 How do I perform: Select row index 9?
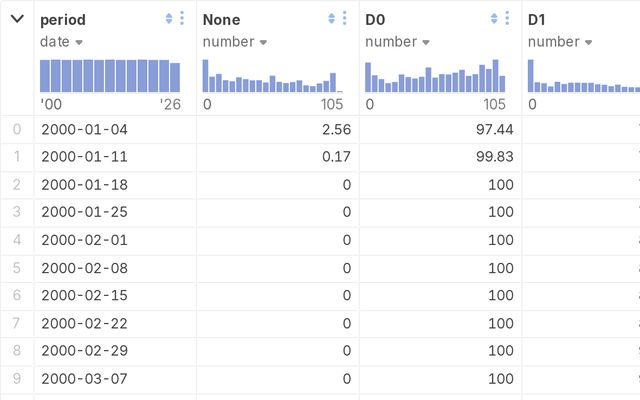16,379
